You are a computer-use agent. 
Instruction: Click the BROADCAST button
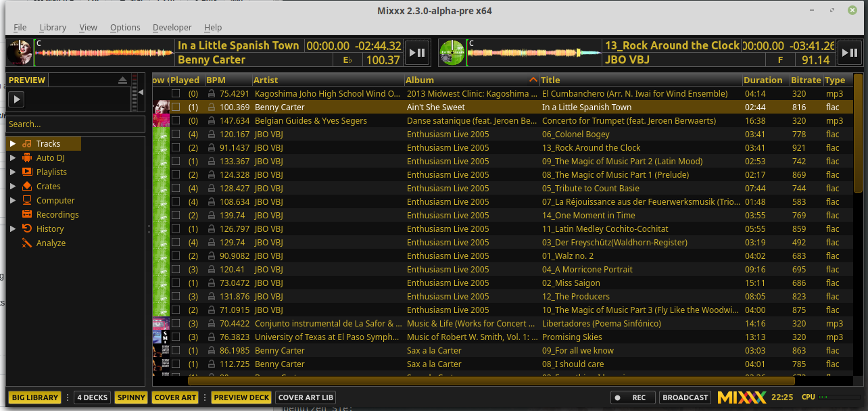(685, 397)
